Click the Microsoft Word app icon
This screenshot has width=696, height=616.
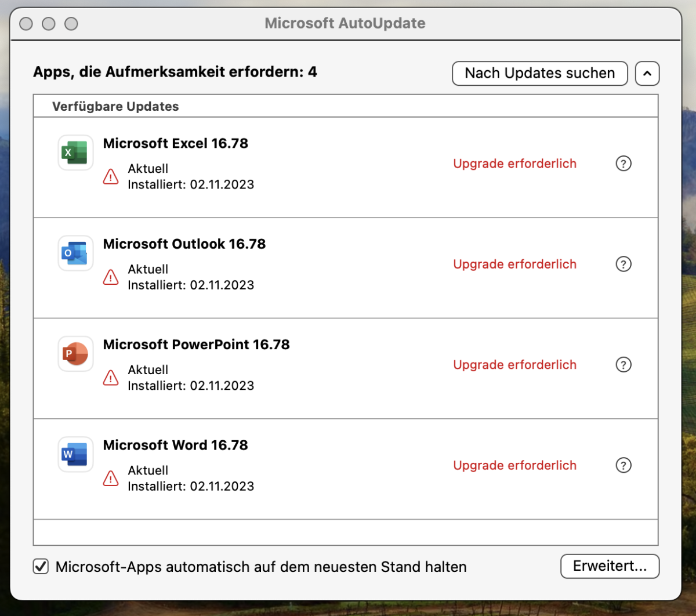coord(75,454)
